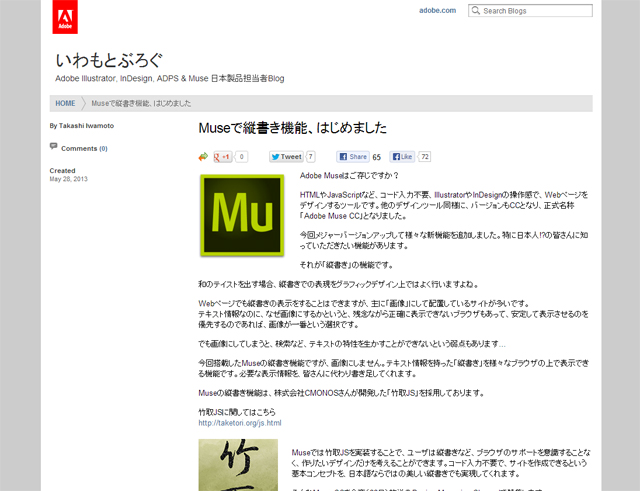This screenshot has width=640, height=491.
Task: Open the InDesign link in article
Action: point(487,195)
